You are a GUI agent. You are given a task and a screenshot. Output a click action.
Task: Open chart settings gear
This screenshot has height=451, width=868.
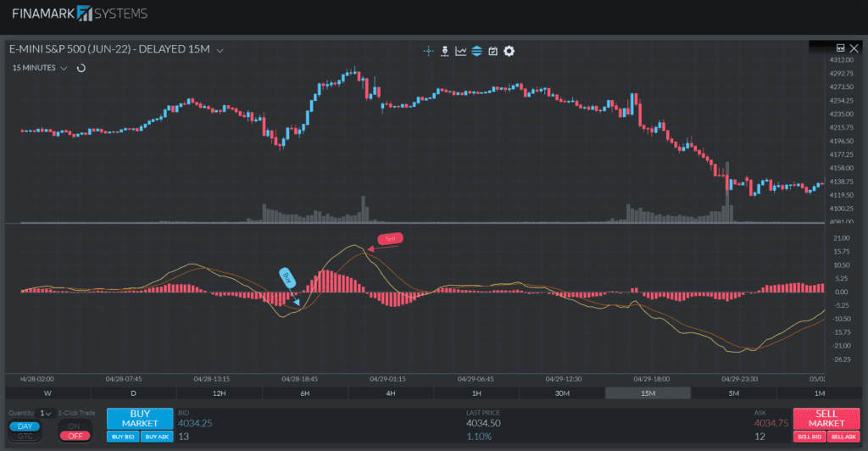(x=509, y=51)
